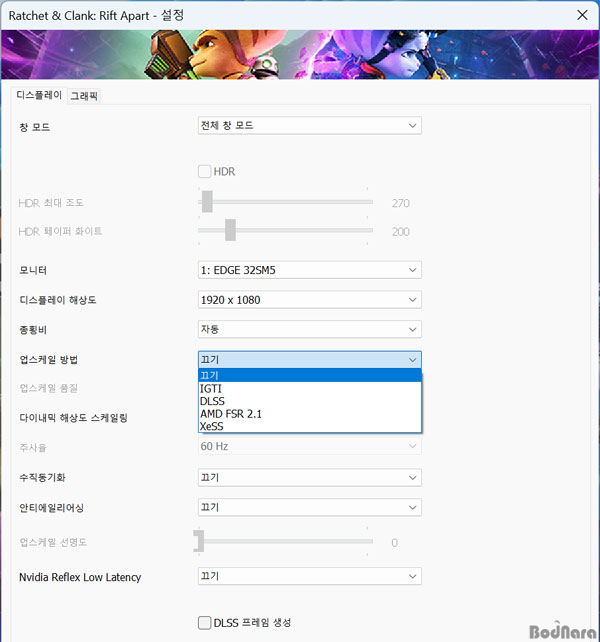Viewport: 600px width, 642px height.
Task: Open the 모니터 dropdown showing EDGE 32SM5
Action: (x=310, y=270)
